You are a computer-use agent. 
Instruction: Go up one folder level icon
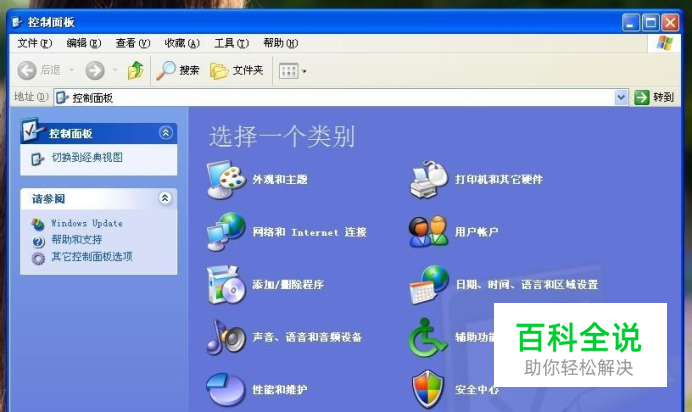(135, 70)
